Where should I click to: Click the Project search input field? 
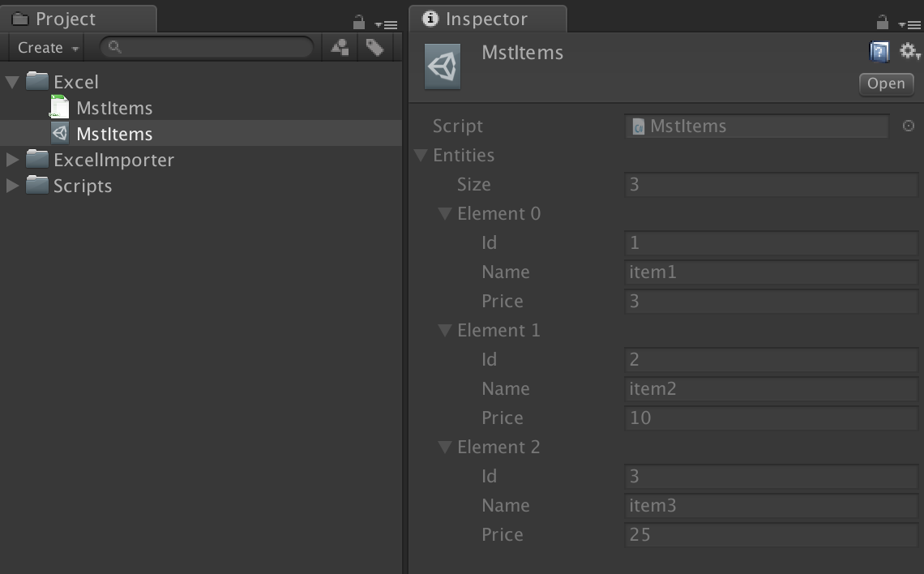pyautogui.click(x=207, y=47)
